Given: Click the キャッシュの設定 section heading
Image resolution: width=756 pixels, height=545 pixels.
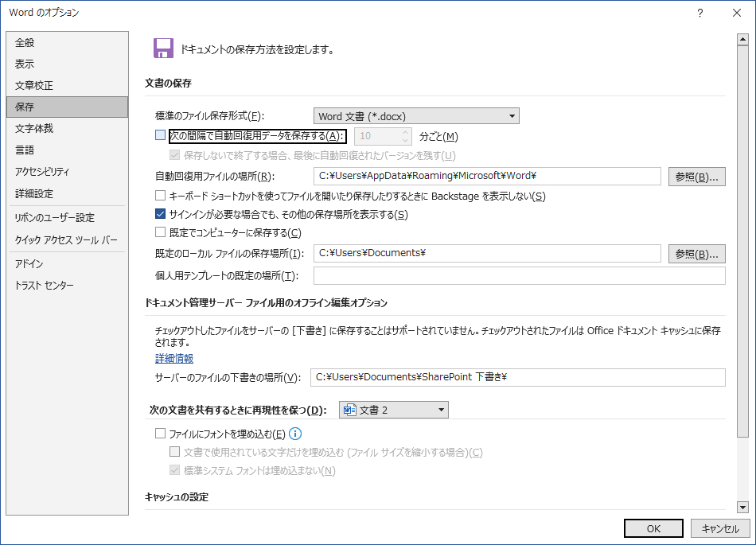Looking at the screenshot, I should pyautogui.click(x=177, y=496).
